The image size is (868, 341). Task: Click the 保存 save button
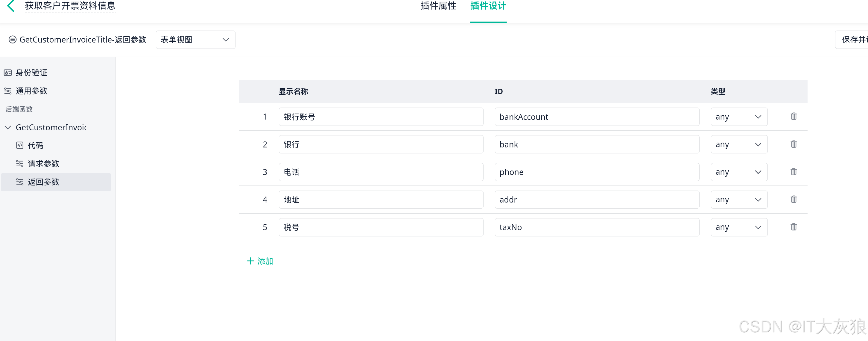[x=853, y=40]
